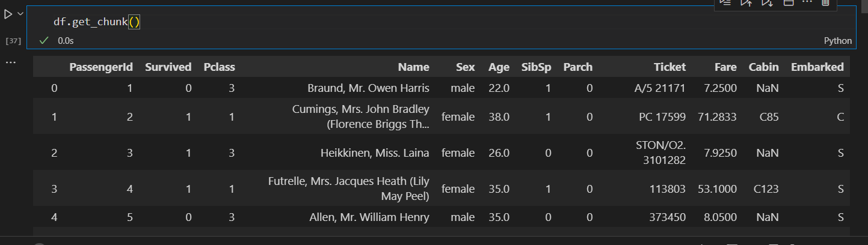Click the ticket value PC 17599
Viewport: 868px width, 245px height.
pos(662,117)
